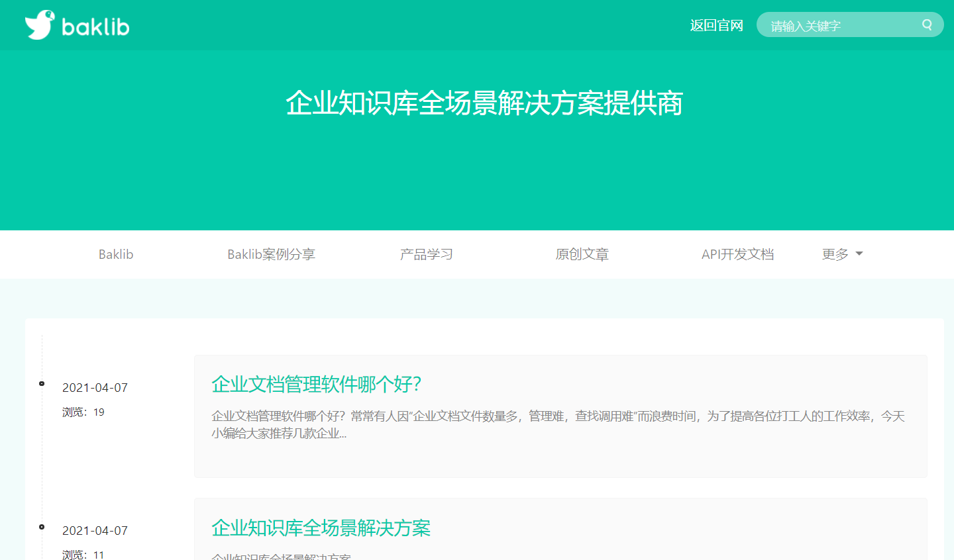Screen dimensions: 954x560
Task: Open the Baklib案例分享 tab
Action: point(271,254)
